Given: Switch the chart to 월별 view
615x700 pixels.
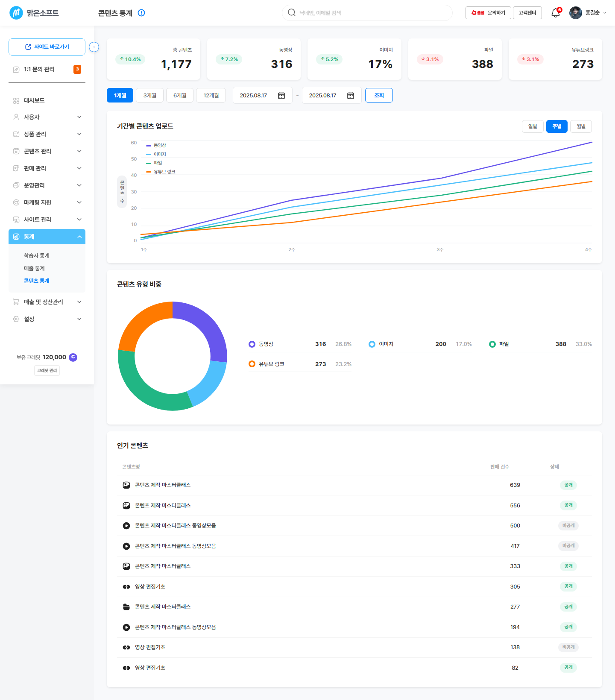Looking at the screenshot, I should 581,126.
